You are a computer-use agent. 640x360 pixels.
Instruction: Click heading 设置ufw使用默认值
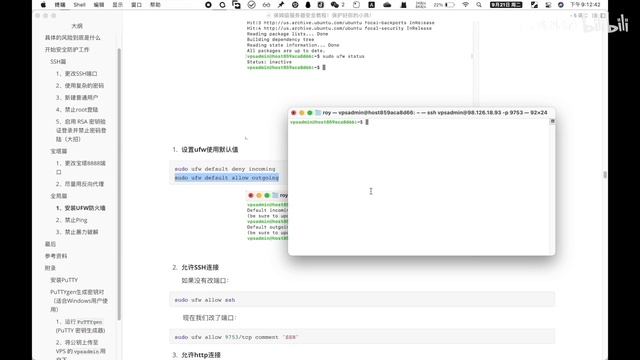coord(209,150)
